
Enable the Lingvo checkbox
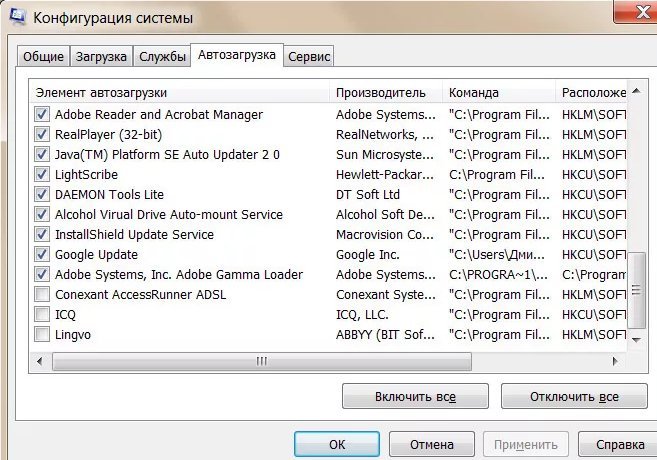[x=41, y=334]
